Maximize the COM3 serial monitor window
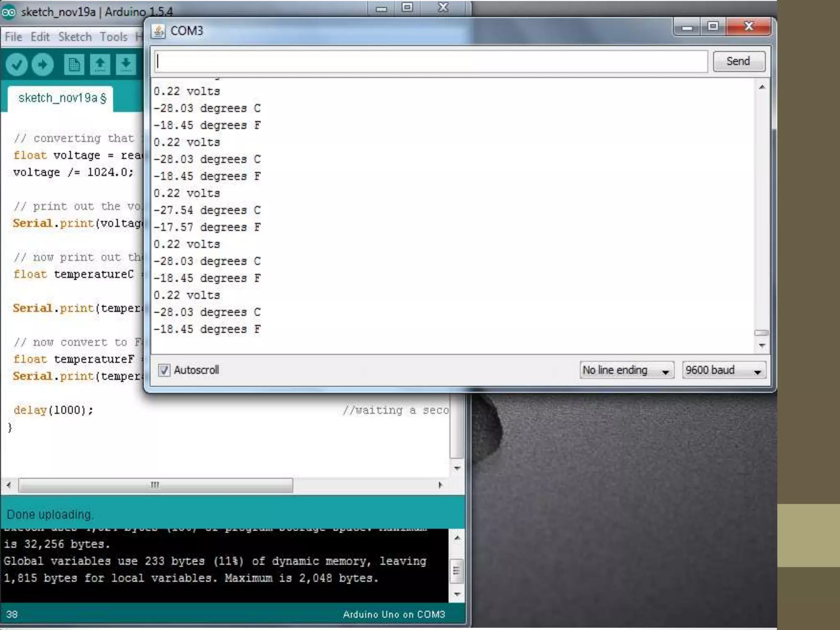The image size is (840, 630). click(713, 27)
